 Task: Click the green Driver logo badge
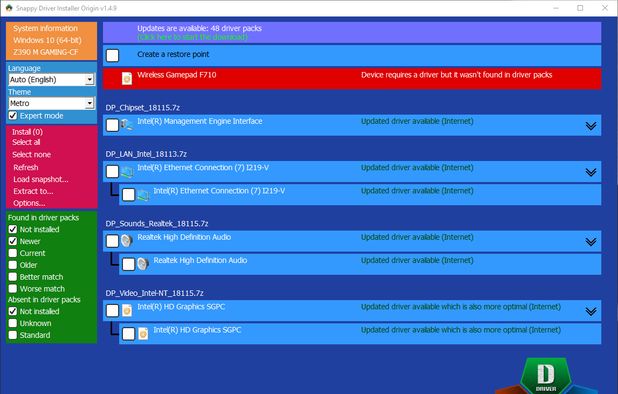pos(546,376)
